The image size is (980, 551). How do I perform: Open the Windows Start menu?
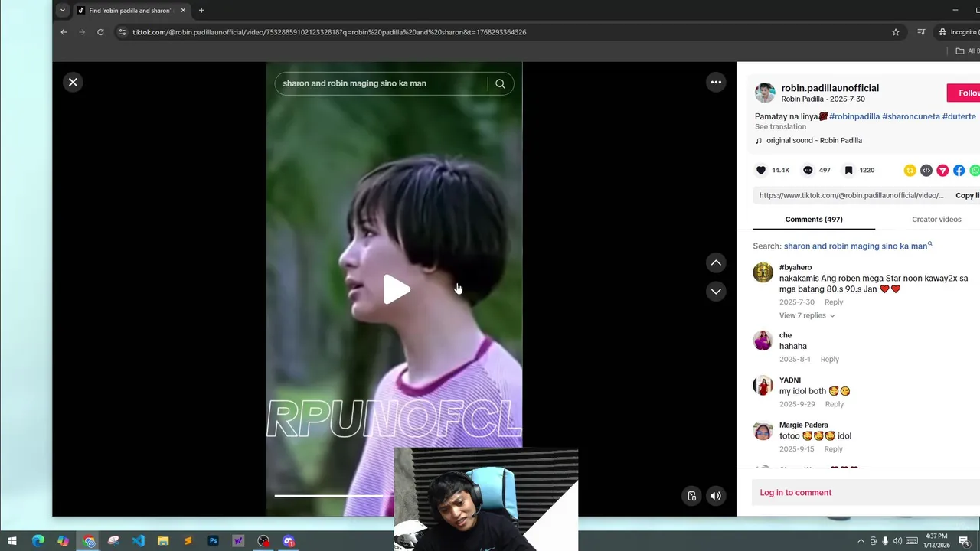(12, 541)
